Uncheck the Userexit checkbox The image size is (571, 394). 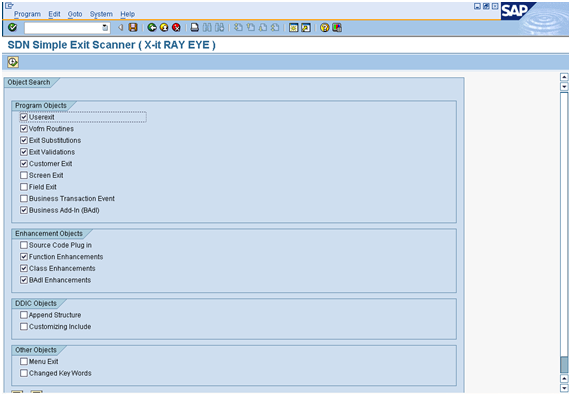[x=24, y=117]
